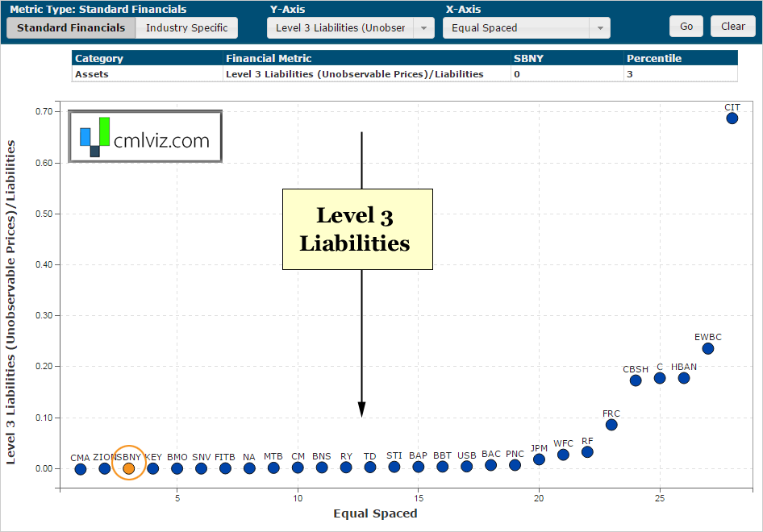Open the X-Axis dropdown arrow

pos(599,27)
